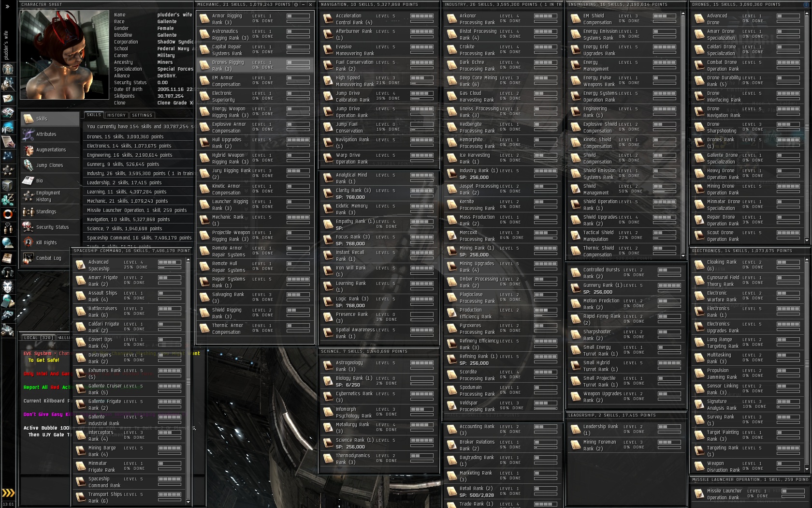Open the Bio section

click(x=50, y=180)
